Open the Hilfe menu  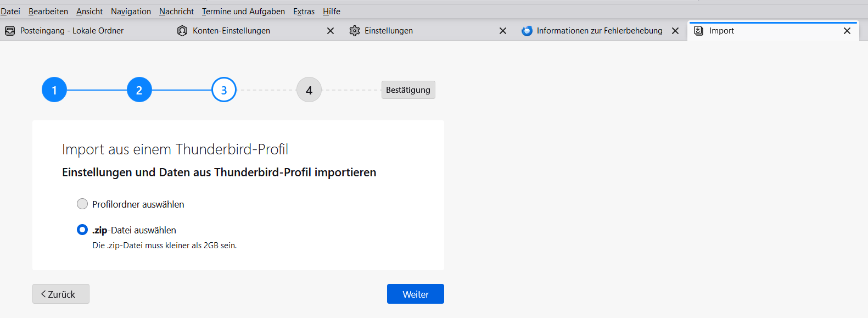click(x=332, y=11)
